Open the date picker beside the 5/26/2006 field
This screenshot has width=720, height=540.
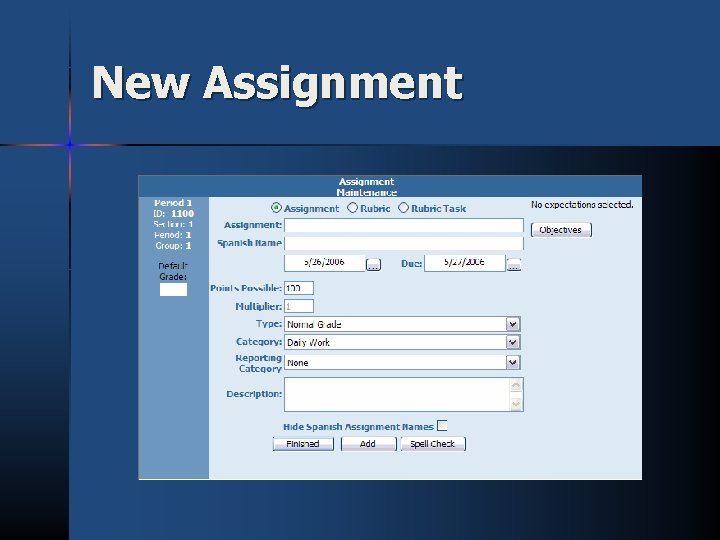click(373, 264)
